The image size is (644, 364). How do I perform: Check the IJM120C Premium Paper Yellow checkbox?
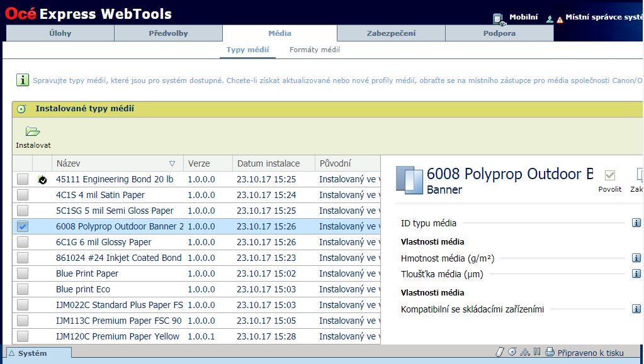(23, 336)
